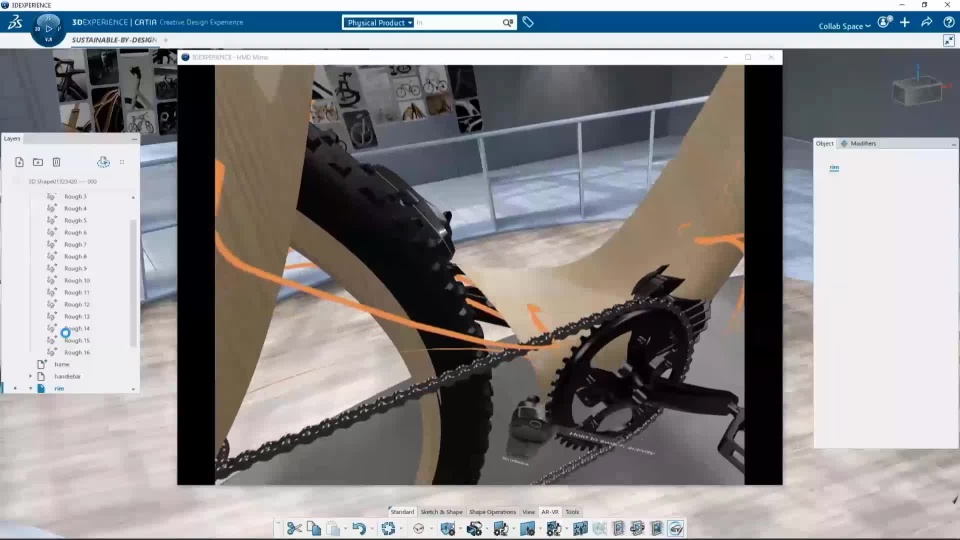The height and width of the screenshot is (540, 960).
Task: Open the dropdown arrow next to VR glasses icon
Action: click(431, 528)
